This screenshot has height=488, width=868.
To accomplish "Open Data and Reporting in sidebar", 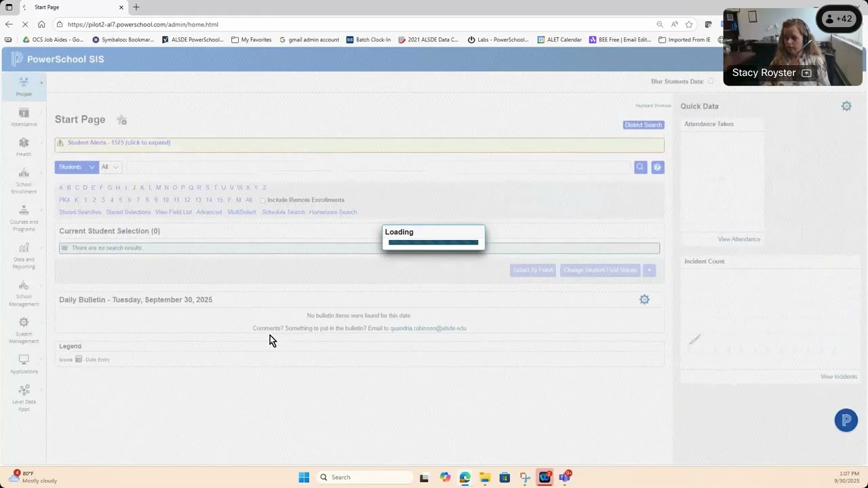I will coord(24,256).
